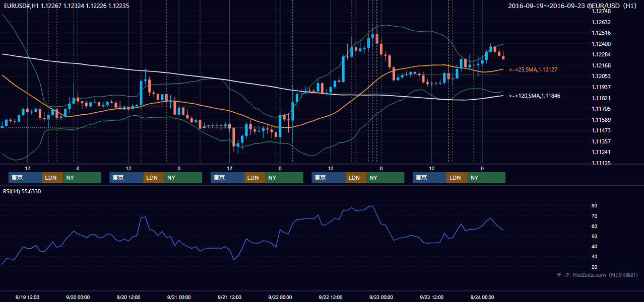This screenshot has width=644, height=302.
Task: Click the leftmost LDN session block
Action: [52, 178]
